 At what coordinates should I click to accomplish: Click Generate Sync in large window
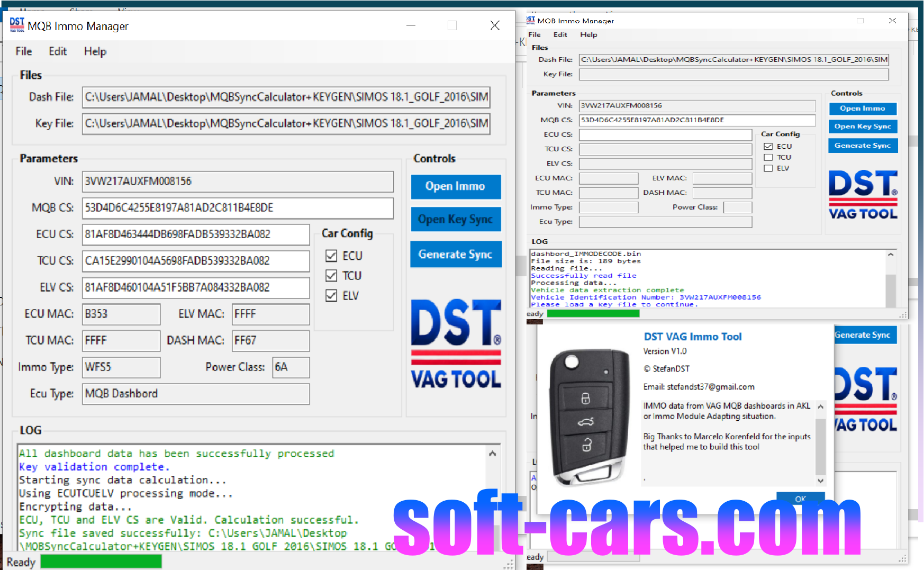pos(456,255)
